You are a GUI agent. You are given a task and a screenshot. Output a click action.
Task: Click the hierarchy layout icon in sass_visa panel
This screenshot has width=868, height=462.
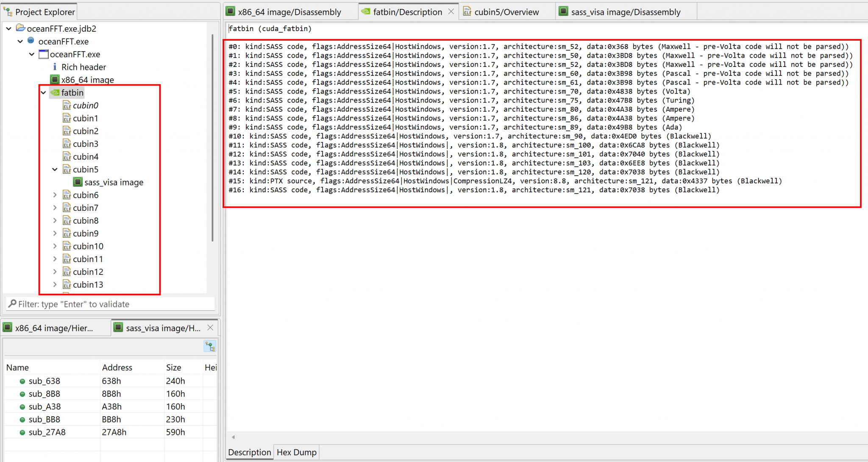pos(210,346)
